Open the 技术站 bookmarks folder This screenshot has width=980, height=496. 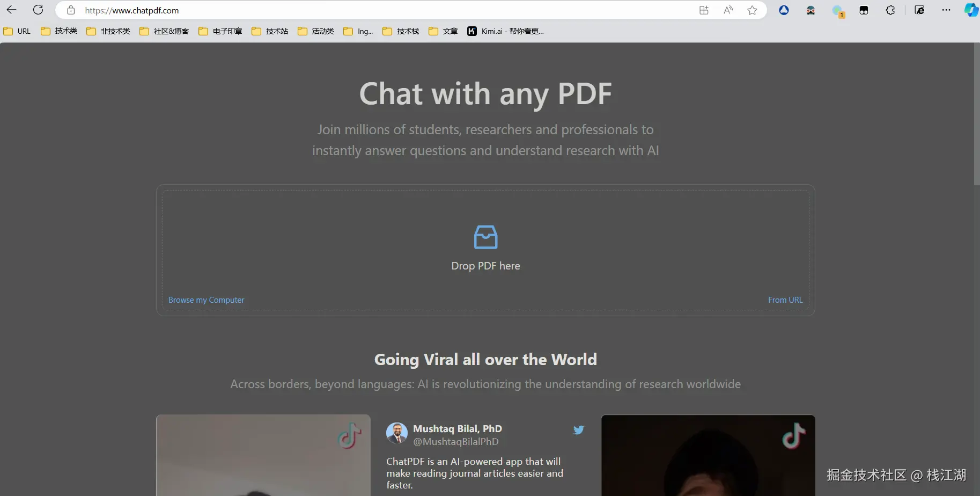click(270, 31)
